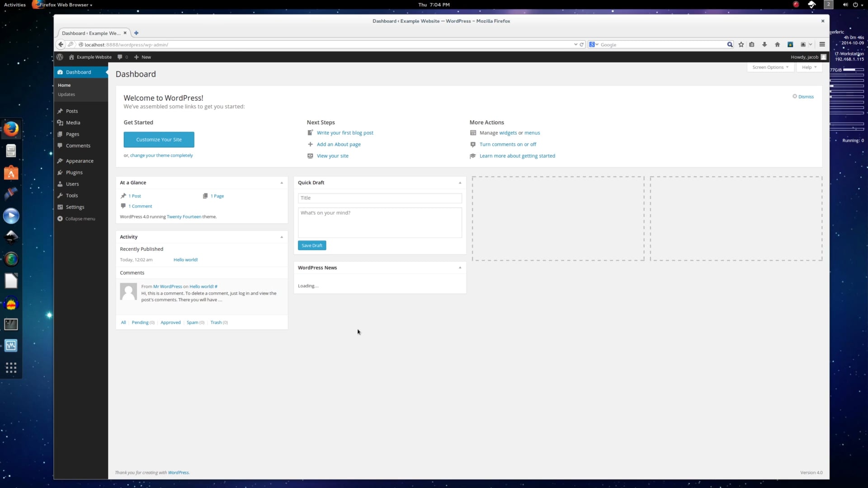
Task: Click the WordPress logo in admin bar
Action: 60,57
